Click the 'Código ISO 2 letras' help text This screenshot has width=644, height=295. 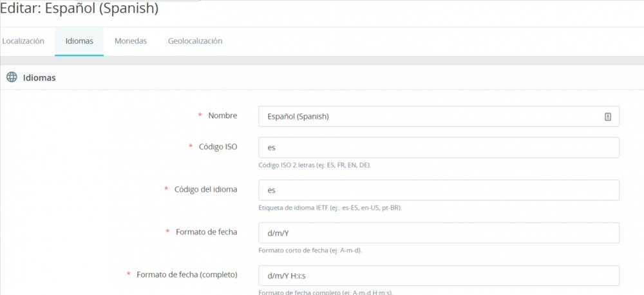pos(315,165)
